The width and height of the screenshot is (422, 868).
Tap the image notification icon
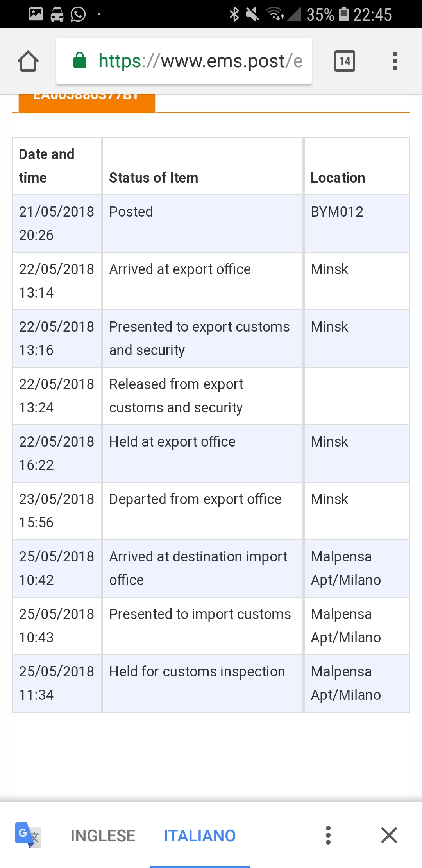(36, 14)
